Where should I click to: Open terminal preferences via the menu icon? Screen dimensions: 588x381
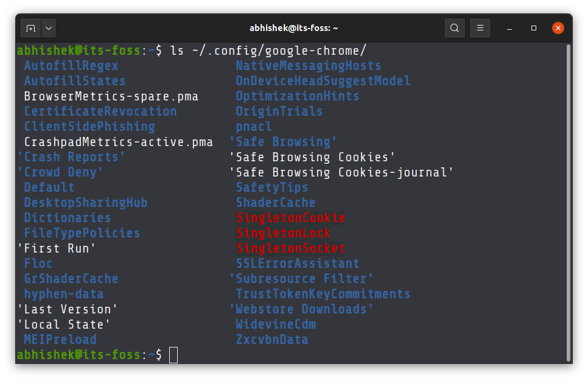tap(480, 27)
